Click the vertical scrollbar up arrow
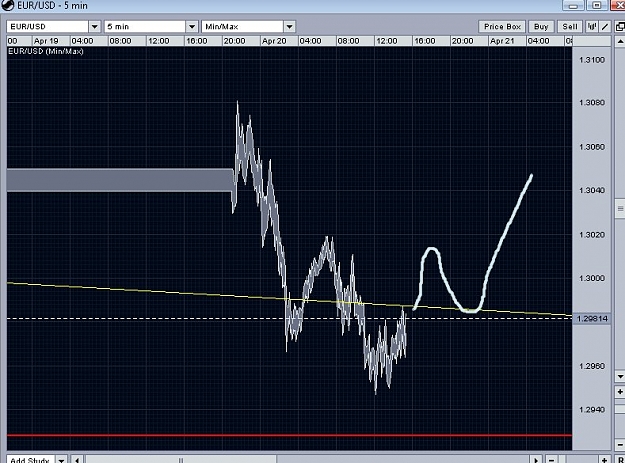Screen dimensions: 625x463 coord(620,41)
